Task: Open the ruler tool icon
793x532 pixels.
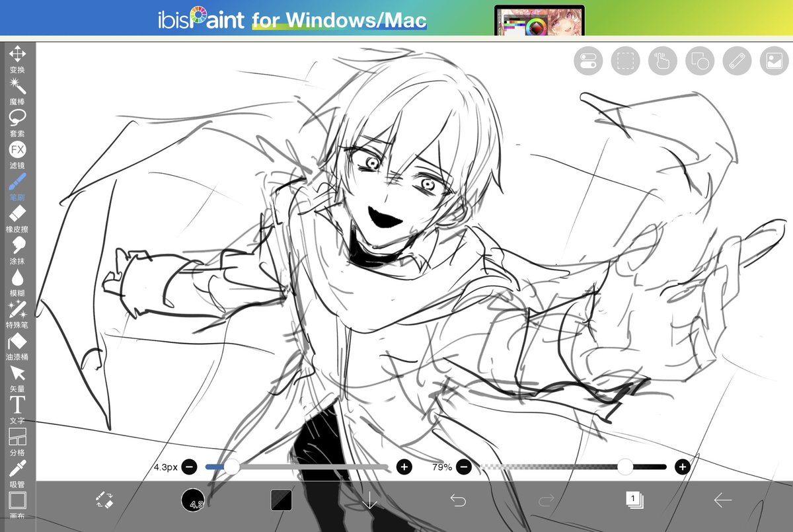Action: [x=737, y=61]
